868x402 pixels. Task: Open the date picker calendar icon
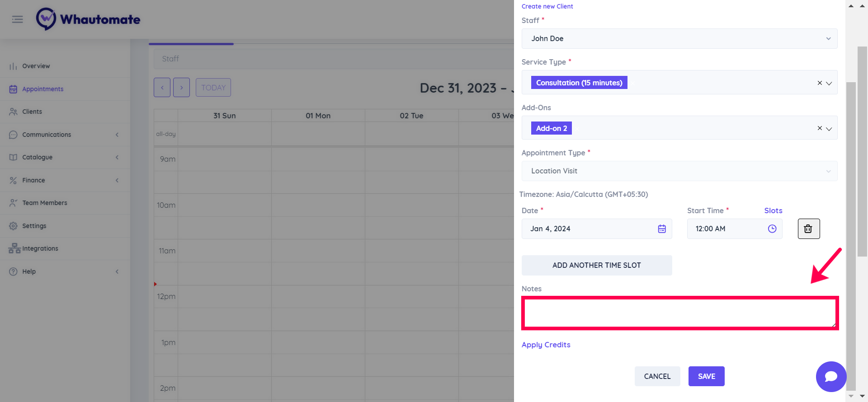(662, 229)
